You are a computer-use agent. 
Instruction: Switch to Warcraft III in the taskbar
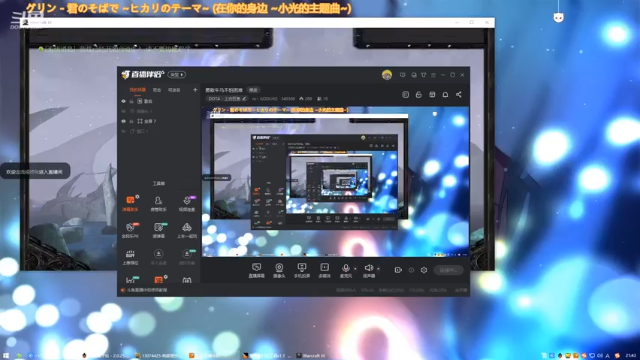(x=311, y=356)
